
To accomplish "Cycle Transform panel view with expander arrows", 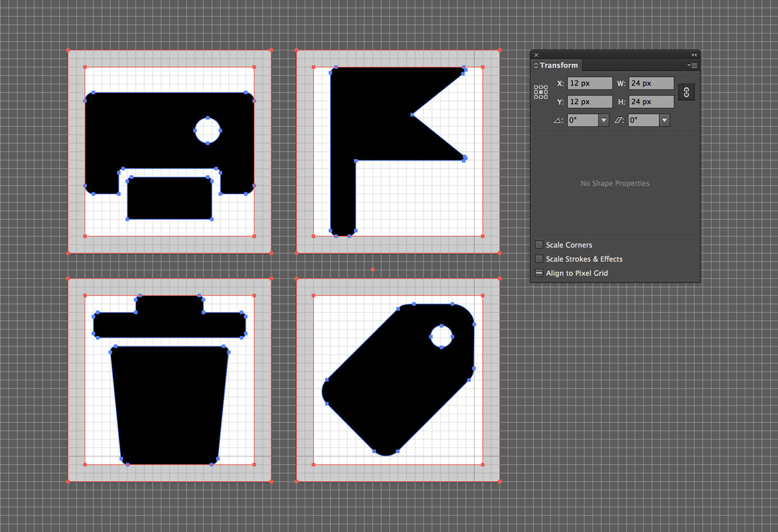I will 536,65.
